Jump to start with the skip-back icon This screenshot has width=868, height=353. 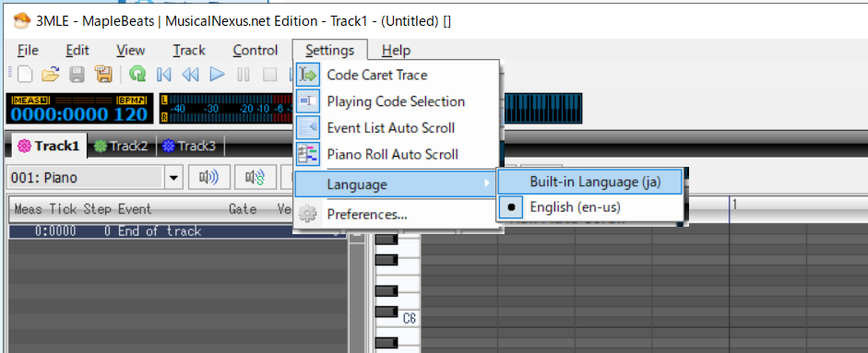[164, 74]
